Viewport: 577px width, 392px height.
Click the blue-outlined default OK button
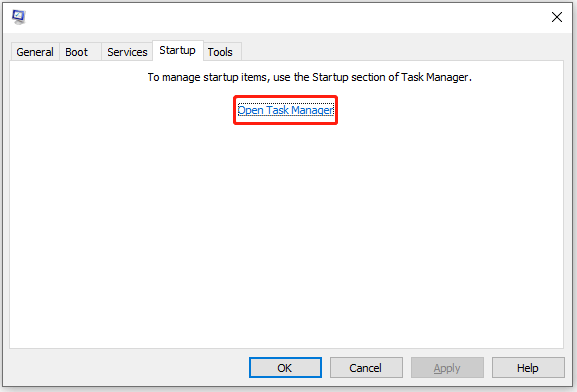coord(285,367)
